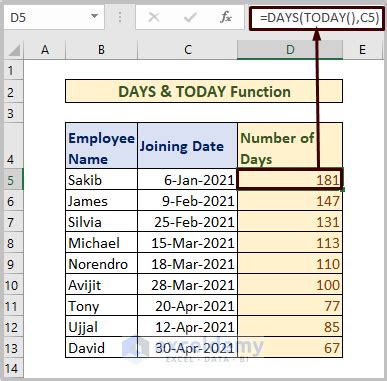Screen dimensions: 387x381
Task: Select row 13 header
Action: tap(14, 347)
